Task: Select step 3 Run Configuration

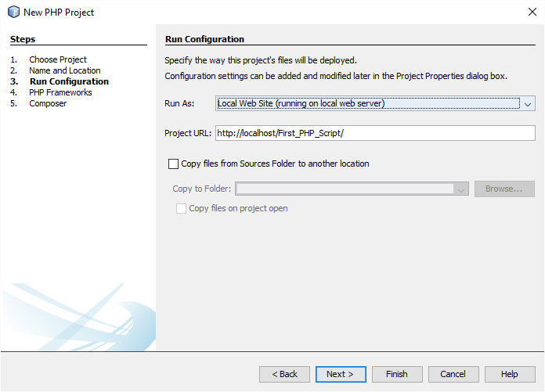Action: [x=69, y=81]
